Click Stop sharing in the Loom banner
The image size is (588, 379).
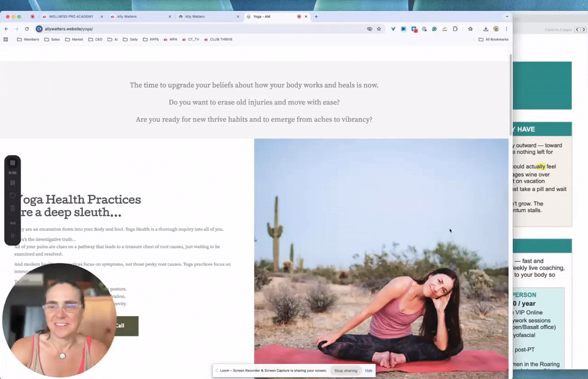pos(346,370)
